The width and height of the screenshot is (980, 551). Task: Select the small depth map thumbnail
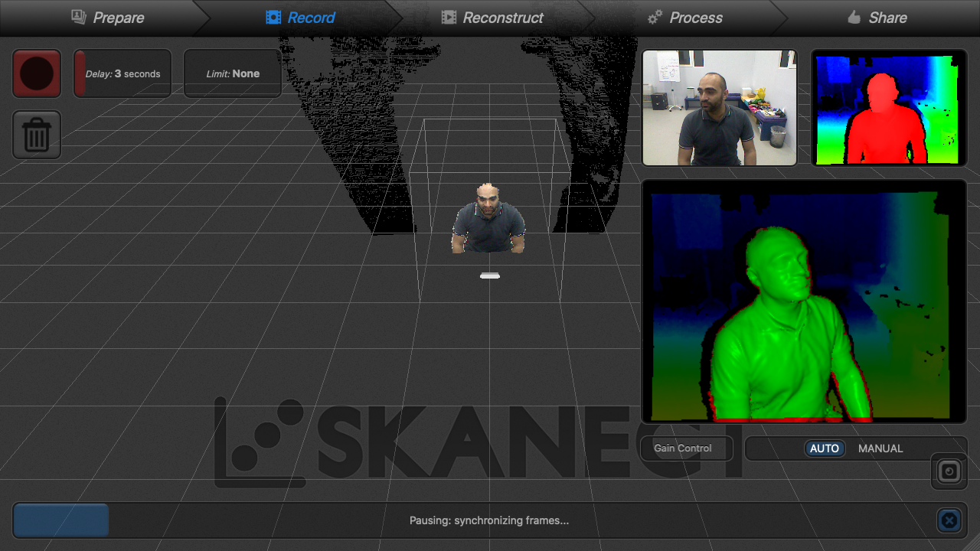[888, 108]
